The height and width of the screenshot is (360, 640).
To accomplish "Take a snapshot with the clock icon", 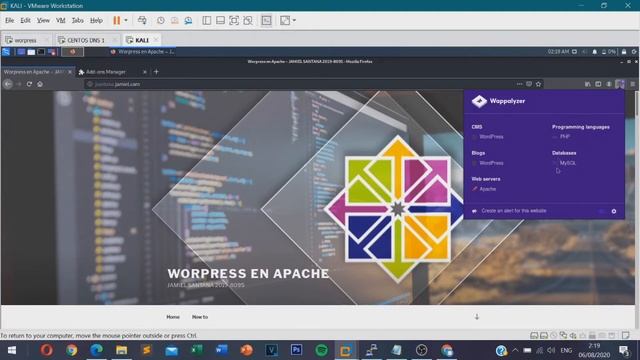I will tap(161, 20).
